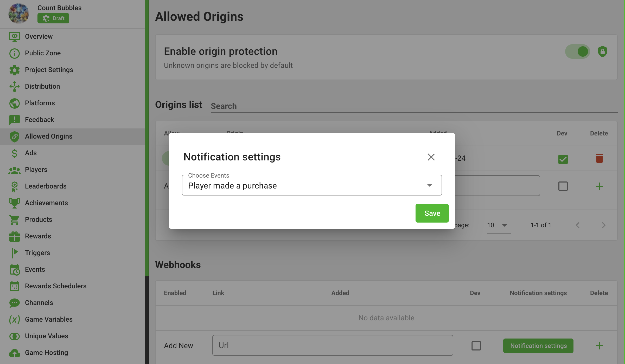
Task: Delete the origin with red trash icon
Action: coord(600,158)
